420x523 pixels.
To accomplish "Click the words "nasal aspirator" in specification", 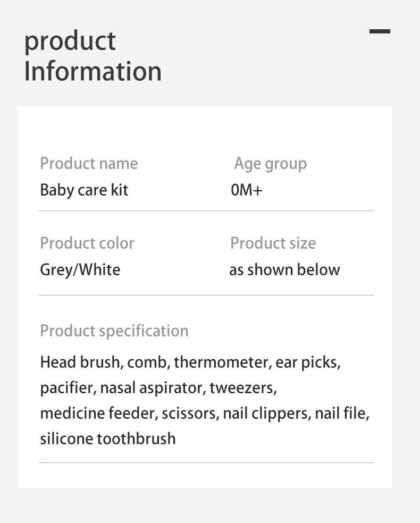I will click(x=152, y=388).
